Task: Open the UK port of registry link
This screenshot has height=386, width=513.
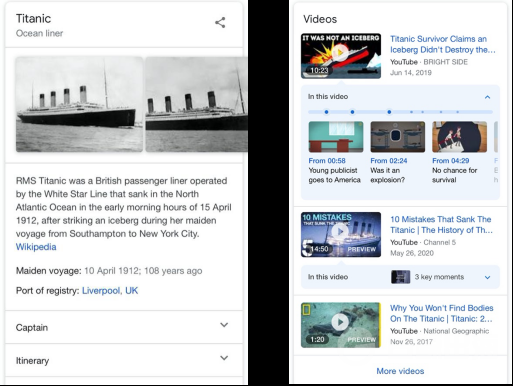Action: (x=131, y=291)
